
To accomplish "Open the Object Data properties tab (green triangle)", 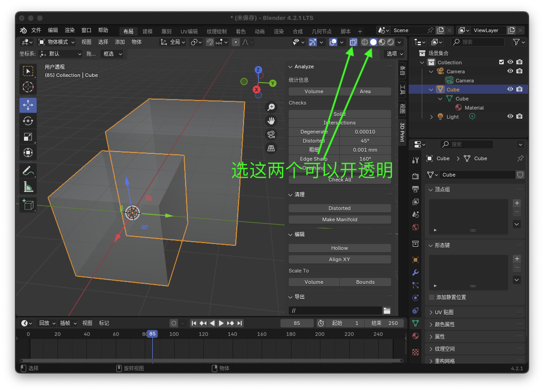I will coord(415,323).
